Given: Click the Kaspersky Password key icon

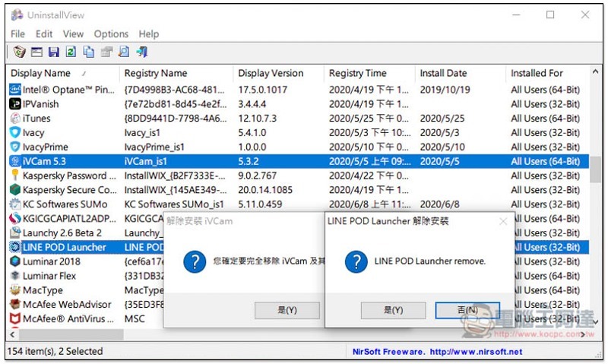Looking at the screenshot, I should (15, 176).
